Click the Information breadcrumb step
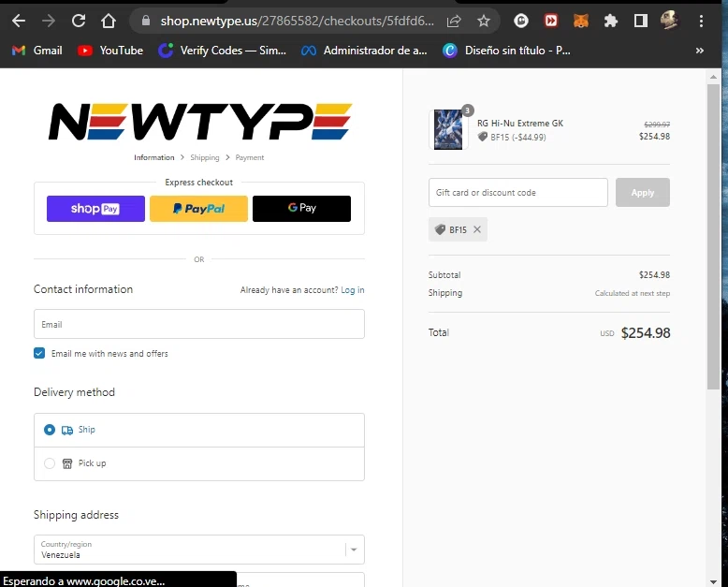The width and height of the screenshot is (728, 587). [154, 157]
